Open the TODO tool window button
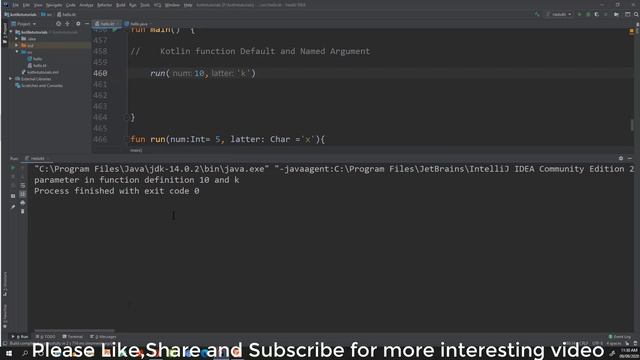Image resolution: width=640 pixels, height=360 pixels. [45, 337]
